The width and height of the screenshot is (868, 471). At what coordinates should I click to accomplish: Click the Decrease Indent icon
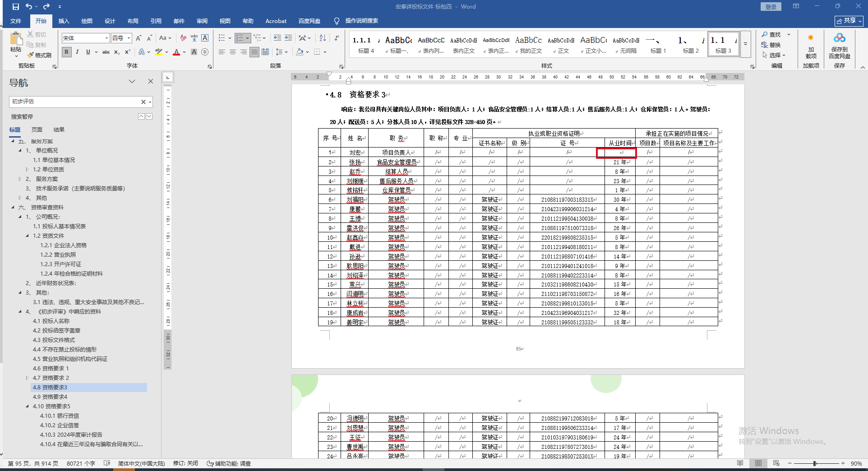click(x=277, y=38)
